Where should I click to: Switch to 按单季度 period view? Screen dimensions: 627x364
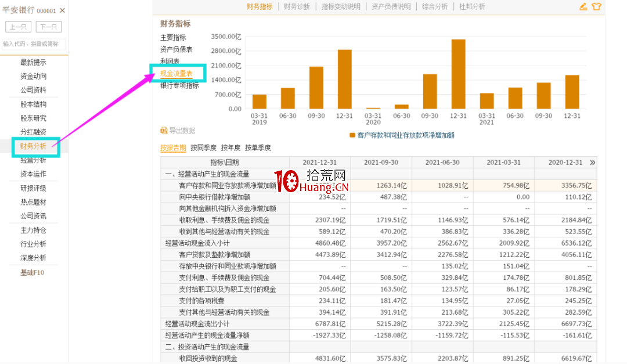(258, 148)
